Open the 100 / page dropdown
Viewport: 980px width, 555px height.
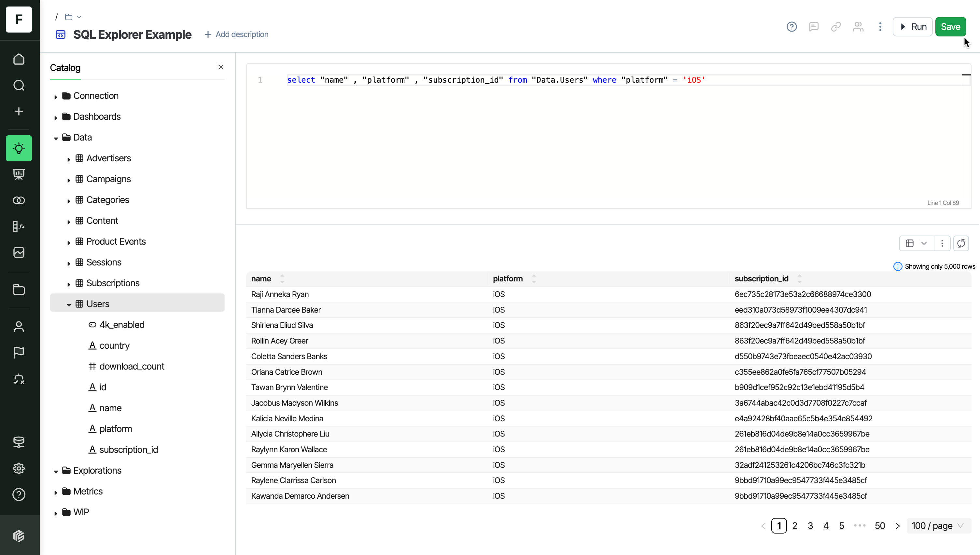[x=939, y=526]
